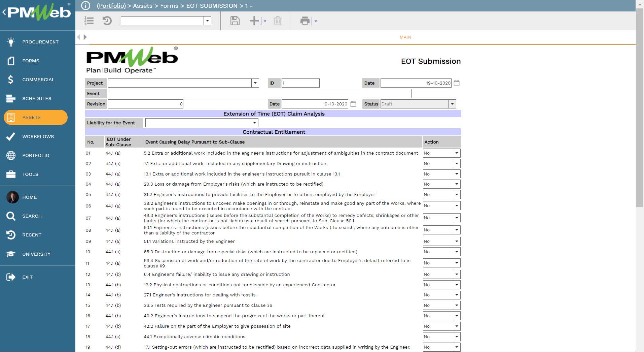
Task: Open calendar picker beside Revision Date field
Action: pyautogui.click(x=353, y=104)
